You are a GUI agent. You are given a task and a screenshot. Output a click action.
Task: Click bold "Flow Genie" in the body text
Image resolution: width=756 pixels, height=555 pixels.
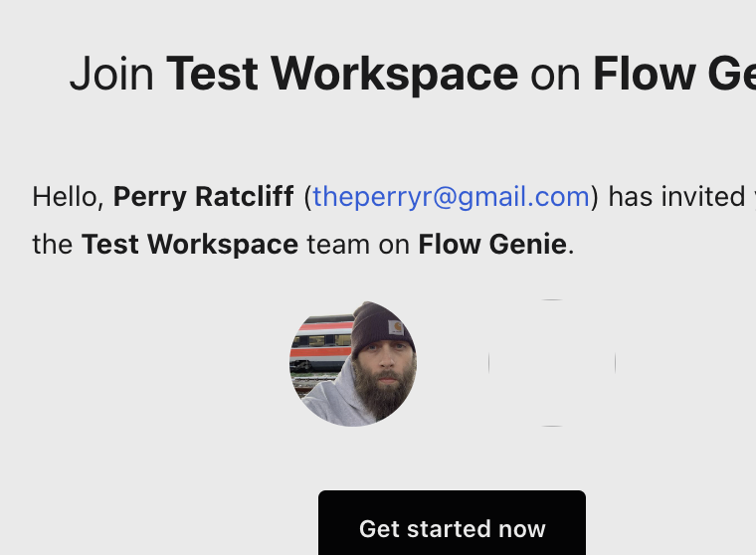click(492, 244)
